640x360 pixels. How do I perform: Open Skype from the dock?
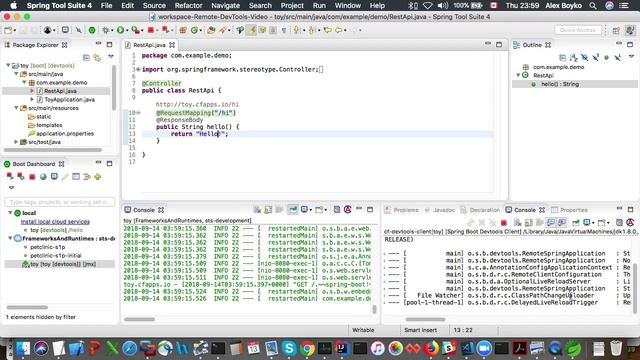click(289, 348)
